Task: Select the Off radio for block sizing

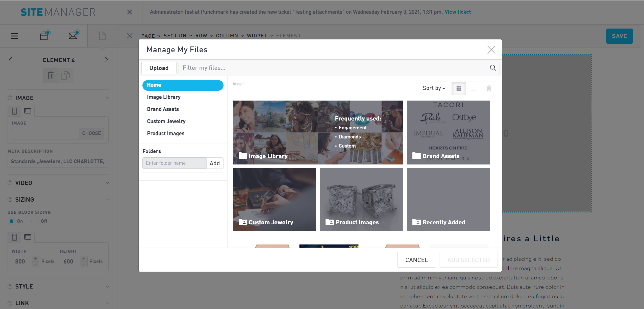Action: coord(35,221)
